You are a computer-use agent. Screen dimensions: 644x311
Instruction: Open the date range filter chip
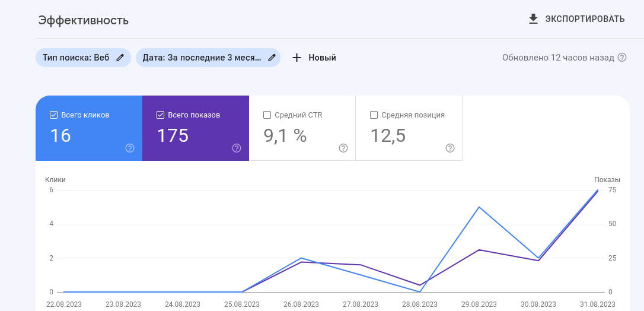point(202,58)
